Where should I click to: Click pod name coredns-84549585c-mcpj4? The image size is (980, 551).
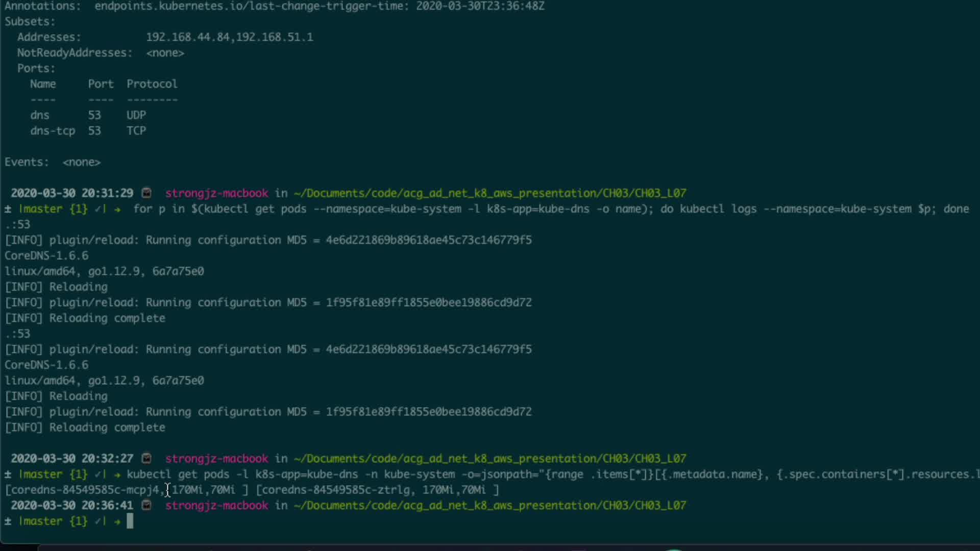pos(85,490)
